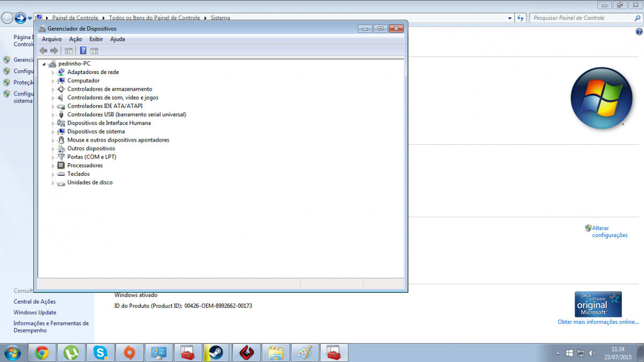Select the pedrinho-PC computer icon
Viewport: 644px width, 362px height.
(x=53, y=63)
